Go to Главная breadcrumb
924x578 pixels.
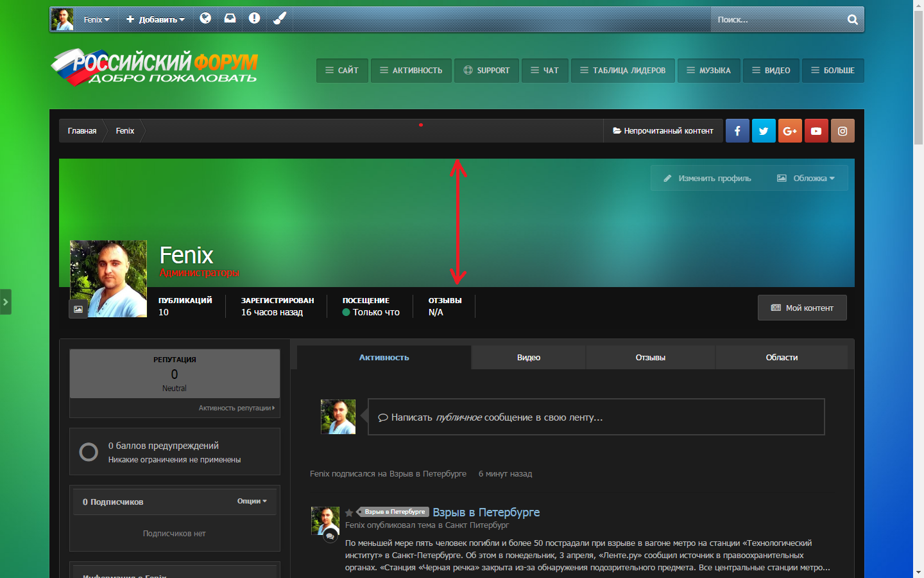point(82,130)
